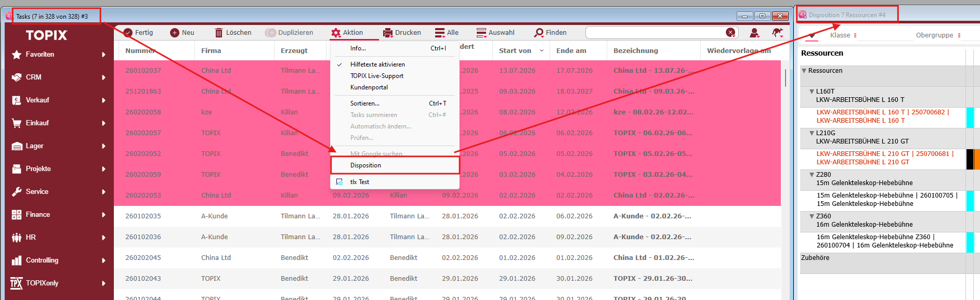Click the greyed Duplizieren button

coord(289,33)
